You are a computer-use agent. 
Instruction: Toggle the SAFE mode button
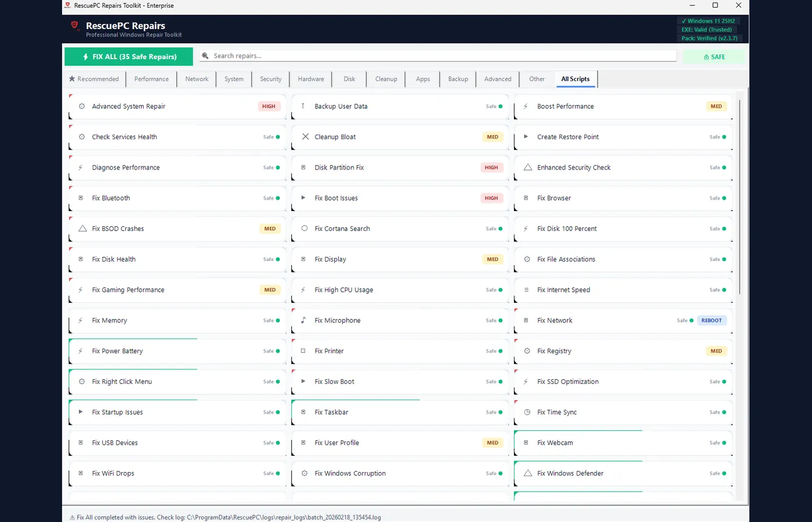714,57
